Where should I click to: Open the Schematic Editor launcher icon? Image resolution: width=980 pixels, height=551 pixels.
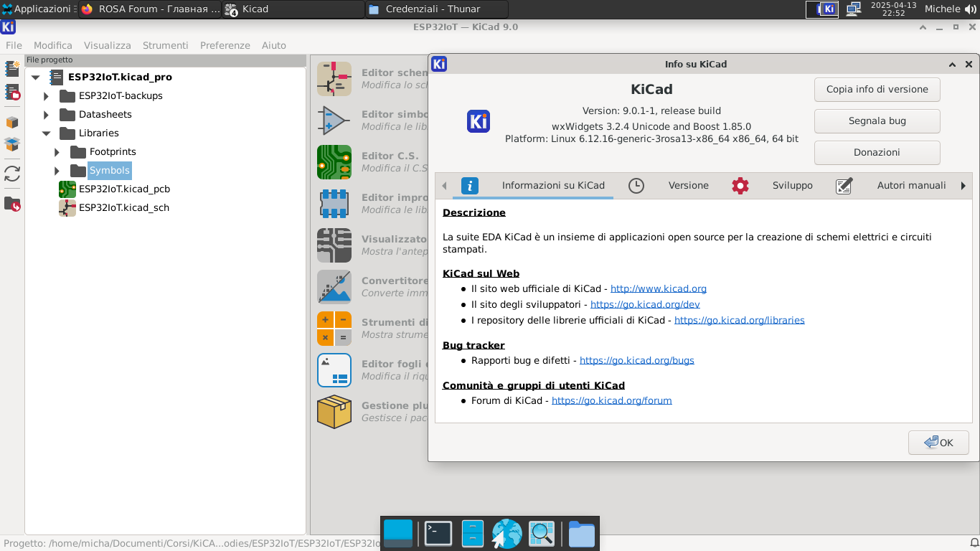[334, 79]
